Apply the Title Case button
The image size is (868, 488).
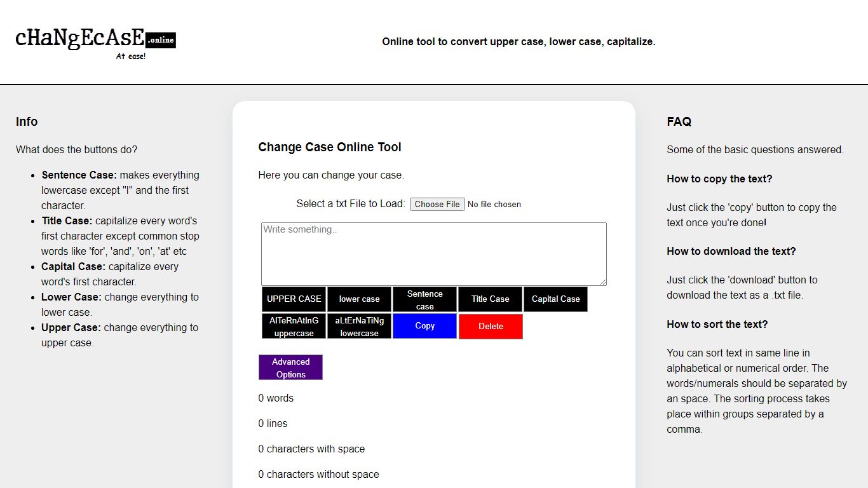[x=490, y=299]
